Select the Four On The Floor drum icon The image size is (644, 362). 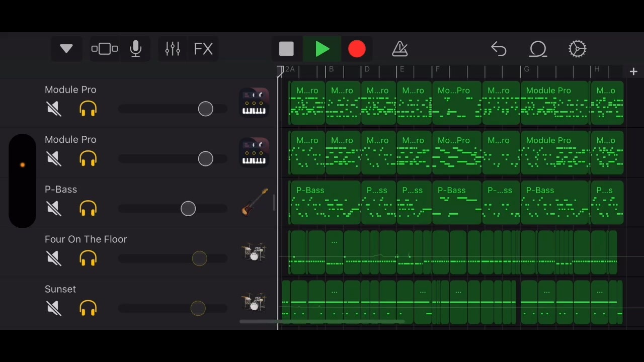[x=253, y=252]
